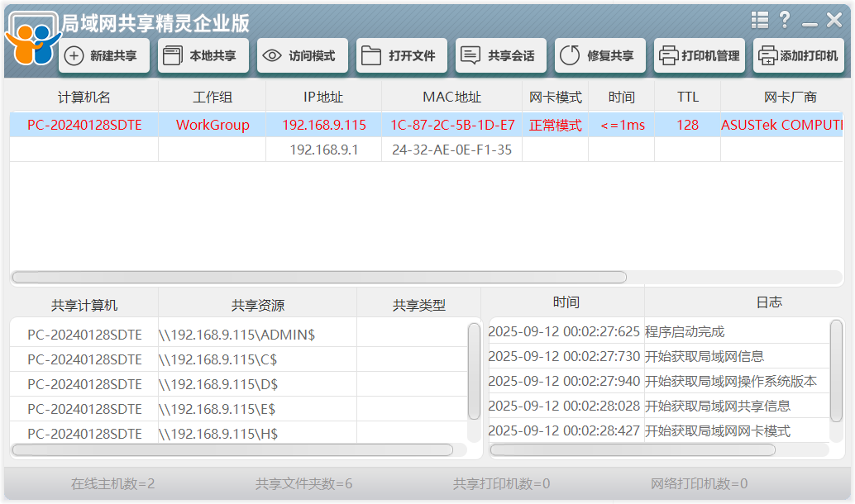Sort by 计算机名 column header

[84, 97]
